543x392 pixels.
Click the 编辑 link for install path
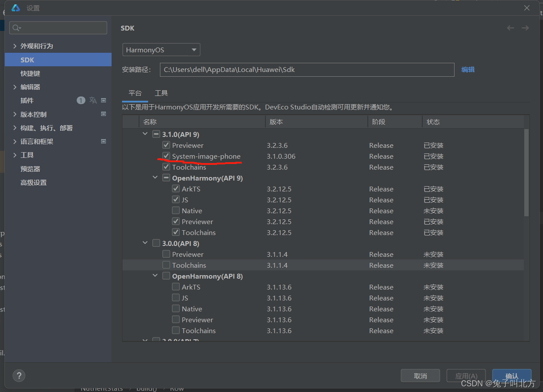(468, 69)
